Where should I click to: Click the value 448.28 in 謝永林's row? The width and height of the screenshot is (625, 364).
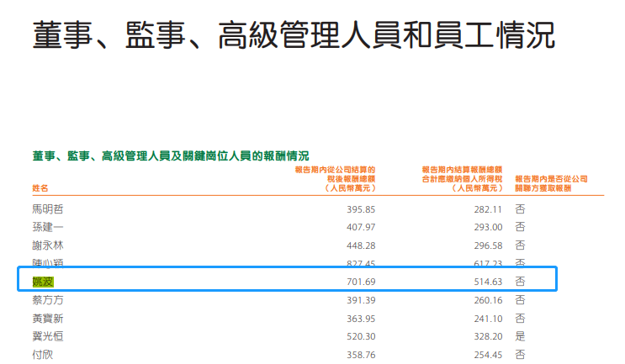click(x=361, y=245)
